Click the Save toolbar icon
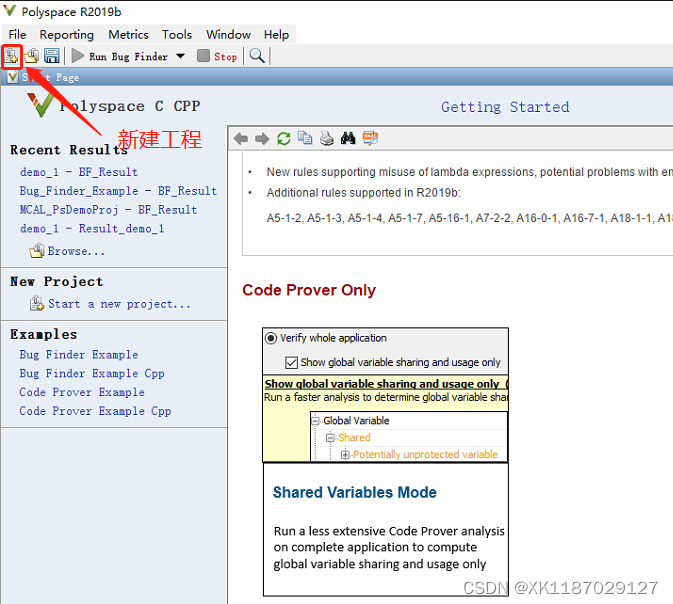The width and height of the screenshot is (673, 604). [52, 56]
